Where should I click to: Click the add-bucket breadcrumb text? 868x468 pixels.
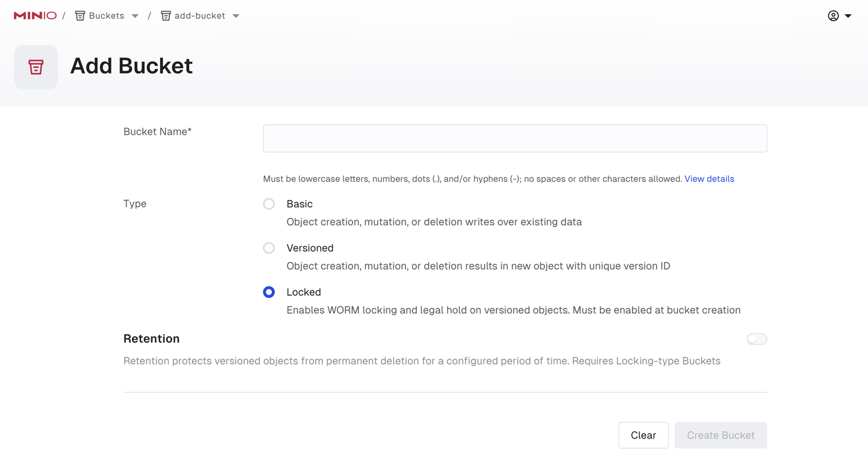click(x=199, y=16)
